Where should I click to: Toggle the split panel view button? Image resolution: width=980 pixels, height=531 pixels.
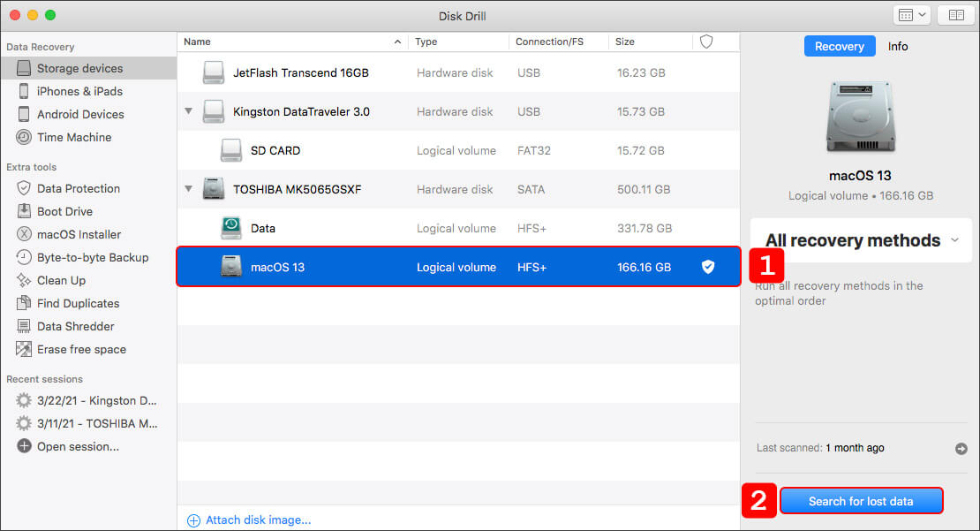click(x=955, y=15)
